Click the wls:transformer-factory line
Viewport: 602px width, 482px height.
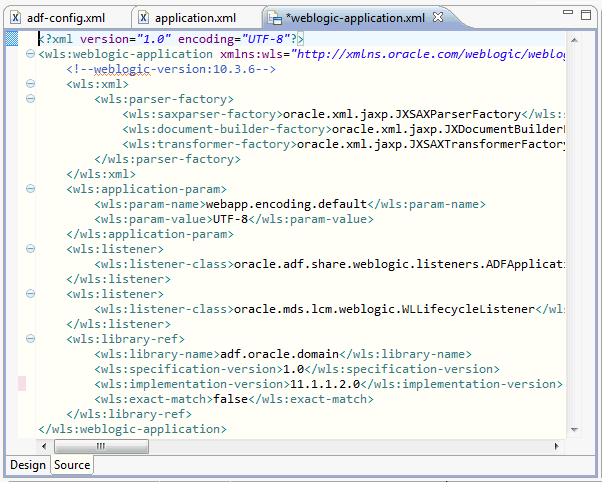tap(344, 144)
